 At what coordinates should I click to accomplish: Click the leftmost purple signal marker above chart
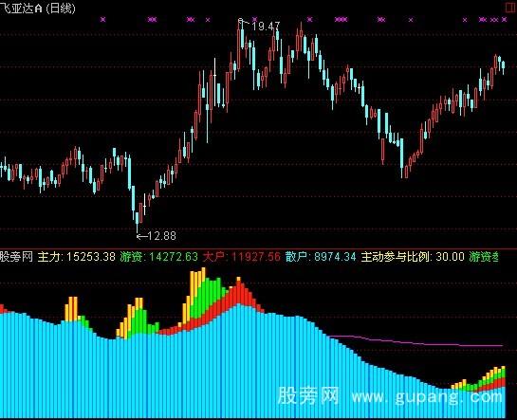coord(102,19)
